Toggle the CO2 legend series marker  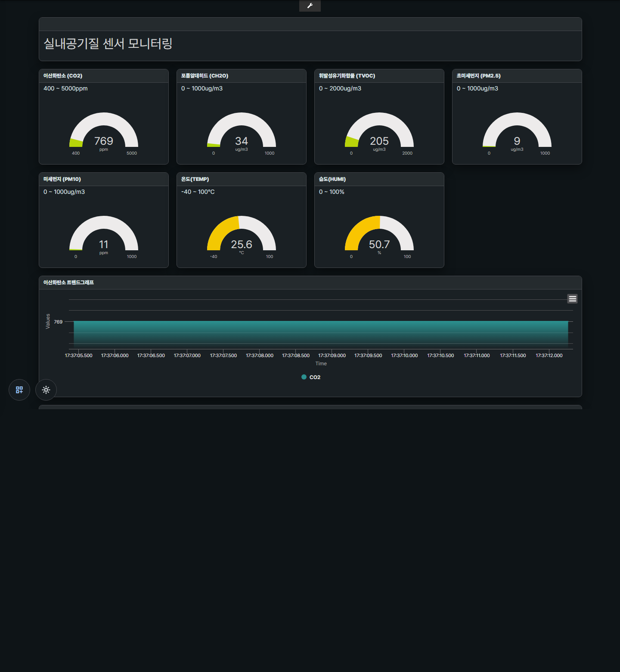coord(304,377)
